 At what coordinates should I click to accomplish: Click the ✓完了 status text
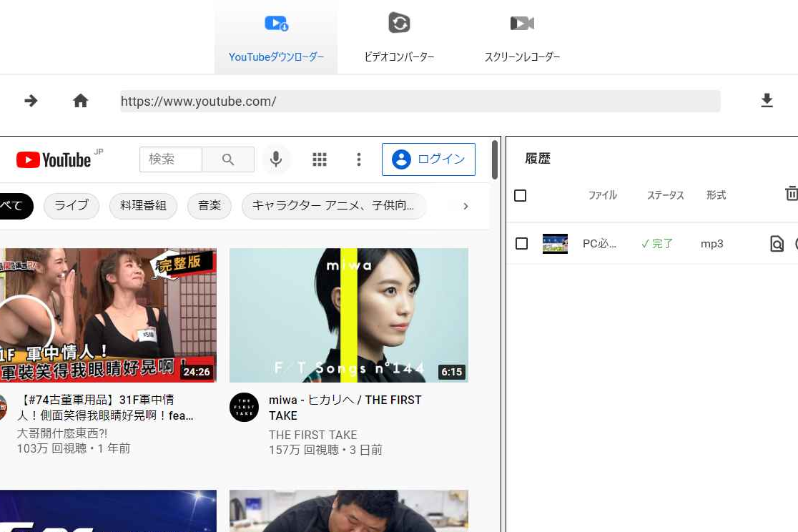(x=657, y=244)
